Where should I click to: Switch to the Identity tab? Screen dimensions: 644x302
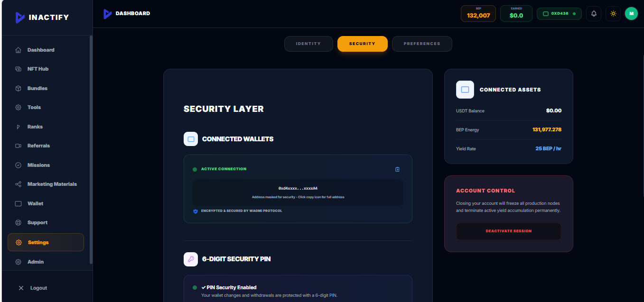(308, 44)
